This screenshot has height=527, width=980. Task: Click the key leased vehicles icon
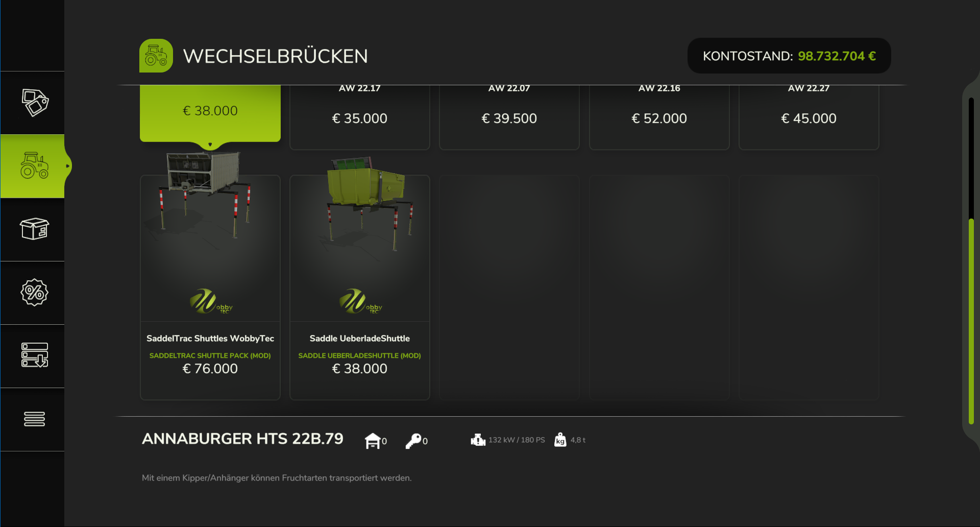tap(413, 441)
